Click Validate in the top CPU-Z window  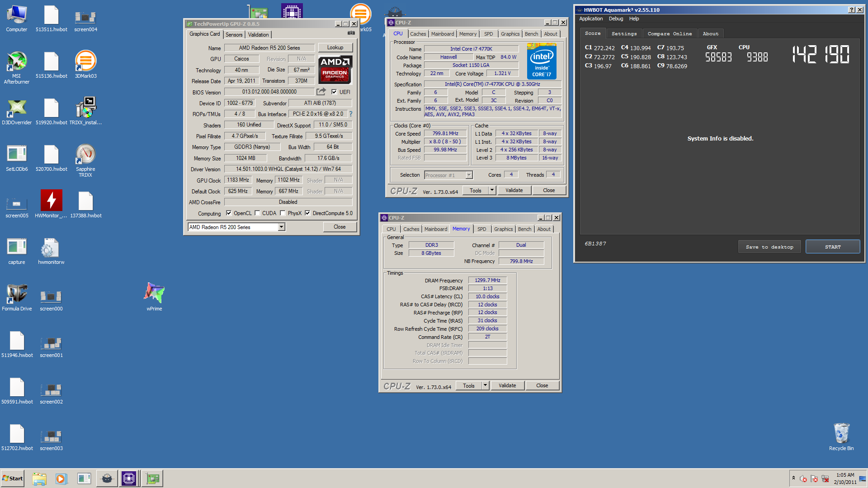point(514,190)
